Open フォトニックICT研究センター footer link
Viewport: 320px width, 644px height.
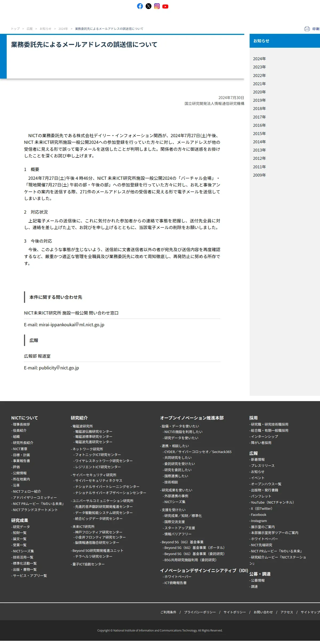point(98,455)
